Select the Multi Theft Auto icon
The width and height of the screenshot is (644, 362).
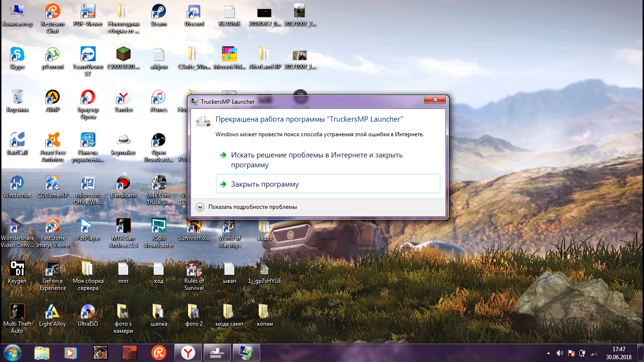point(17,319)
